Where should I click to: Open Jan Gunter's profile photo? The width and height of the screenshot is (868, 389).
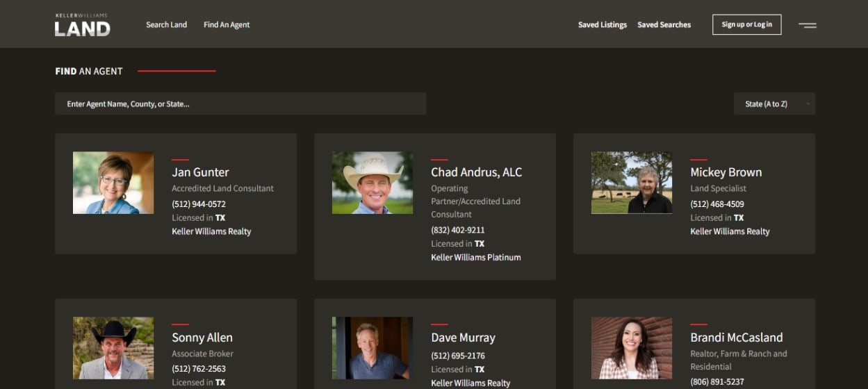[113, 183]
